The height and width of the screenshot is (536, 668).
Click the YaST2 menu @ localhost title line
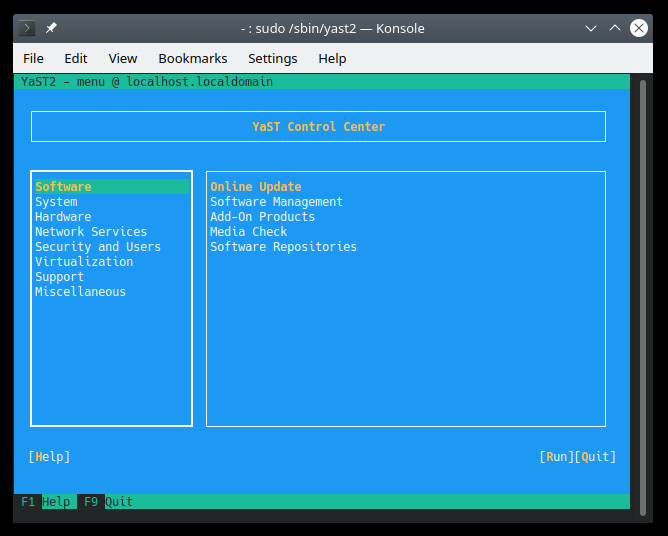(x=147, y=81)
